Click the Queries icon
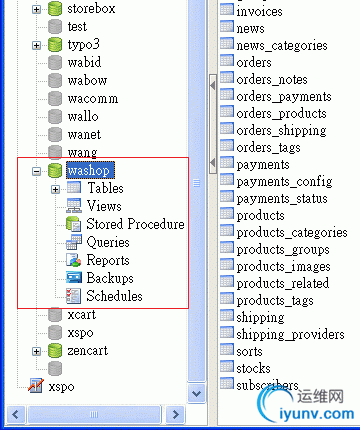 [74, 242]
